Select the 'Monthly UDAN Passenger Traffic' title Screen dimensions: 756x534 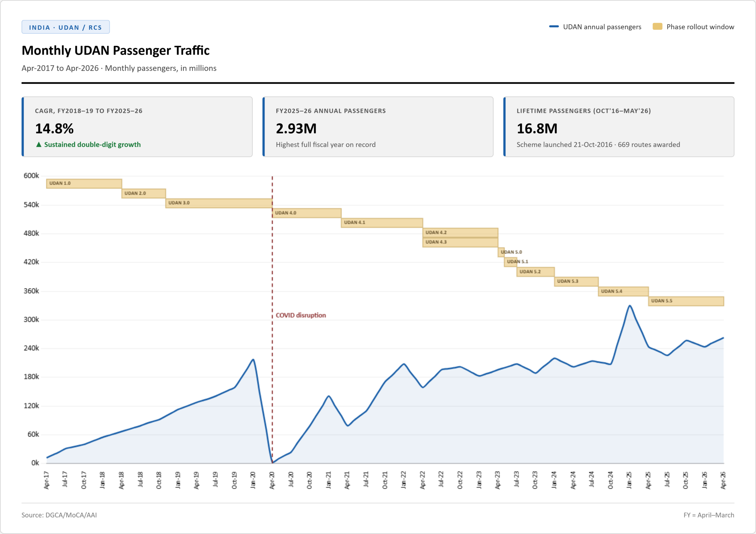pos(115,50)
